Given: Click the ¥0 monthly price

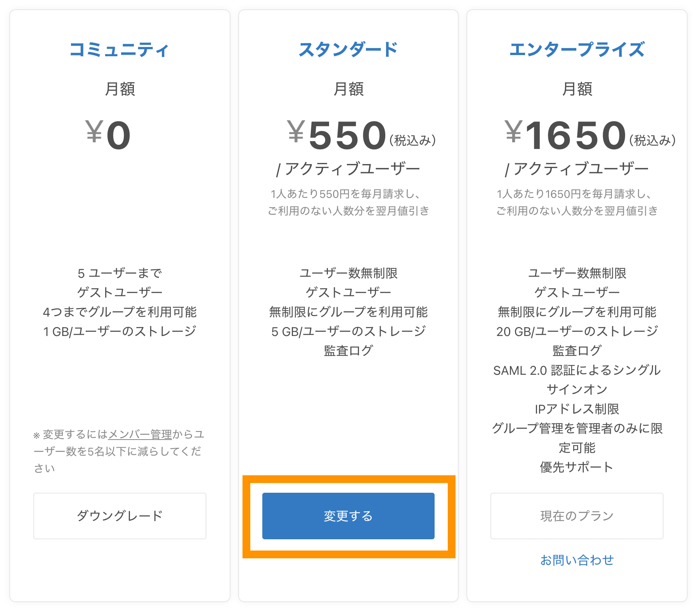Looking at the screenshot, I should [x=109, y=135].
